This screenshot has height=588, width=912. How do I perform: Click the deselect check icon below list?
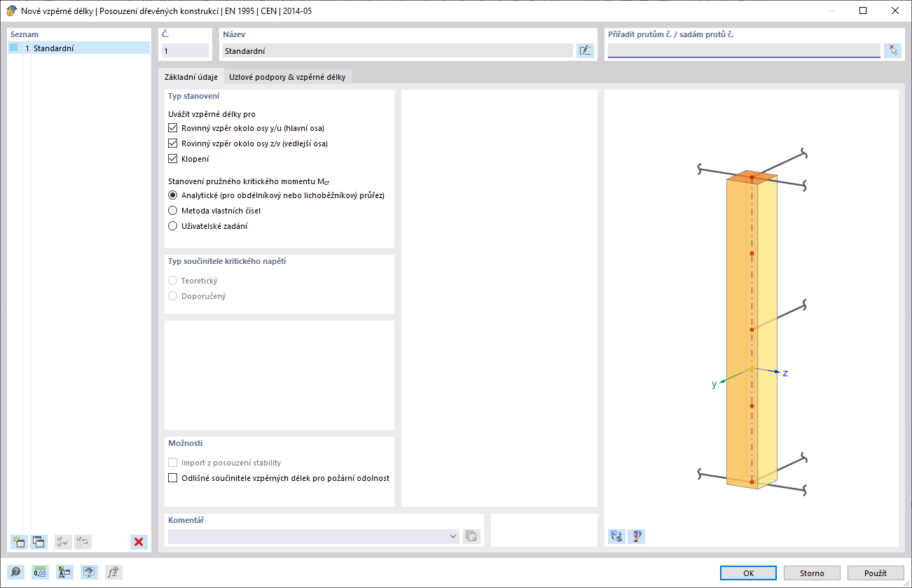click(83, 542)
